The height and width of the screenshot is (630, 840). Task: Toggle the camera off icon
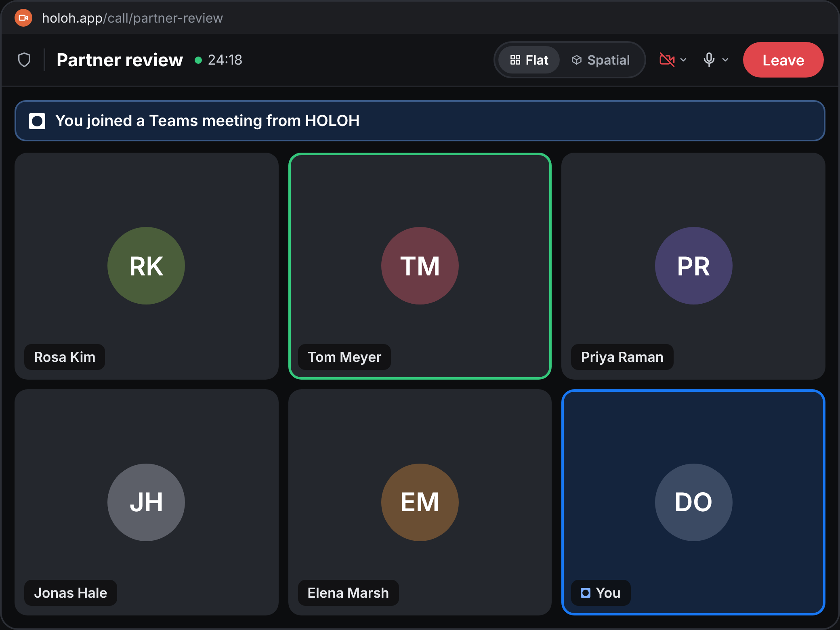pyautogui.click(x=667, y=60)
